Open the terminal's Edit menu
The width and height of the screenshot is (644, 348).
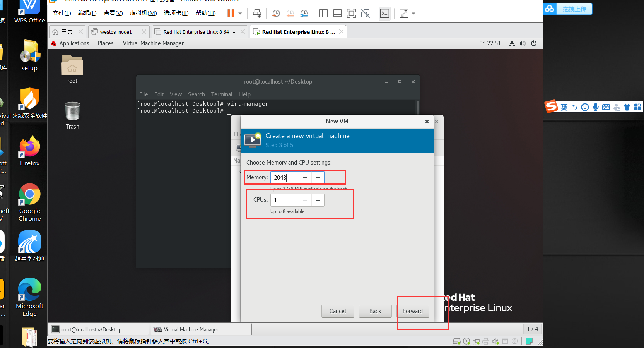pos(159,94)
